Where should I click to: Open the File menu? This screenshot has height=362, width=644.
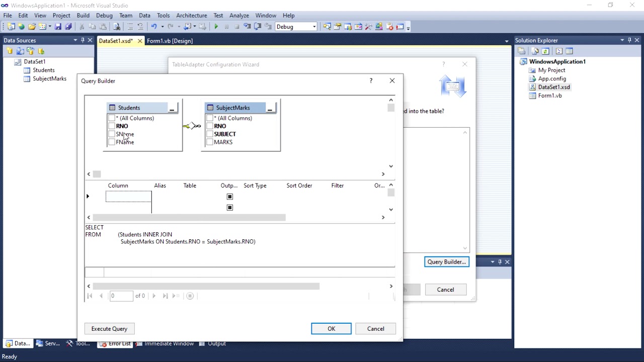[x=8, y=15]
